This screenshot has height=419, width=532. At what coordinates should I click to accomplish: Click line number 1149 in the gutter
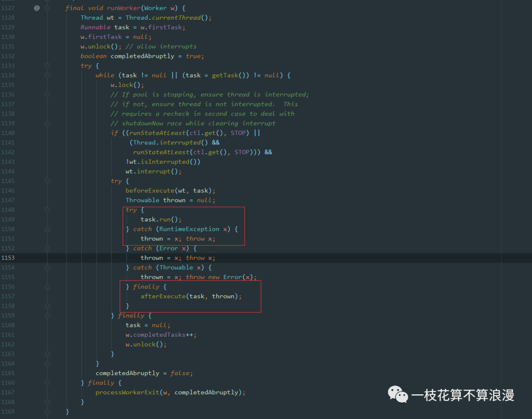[8, 219]
